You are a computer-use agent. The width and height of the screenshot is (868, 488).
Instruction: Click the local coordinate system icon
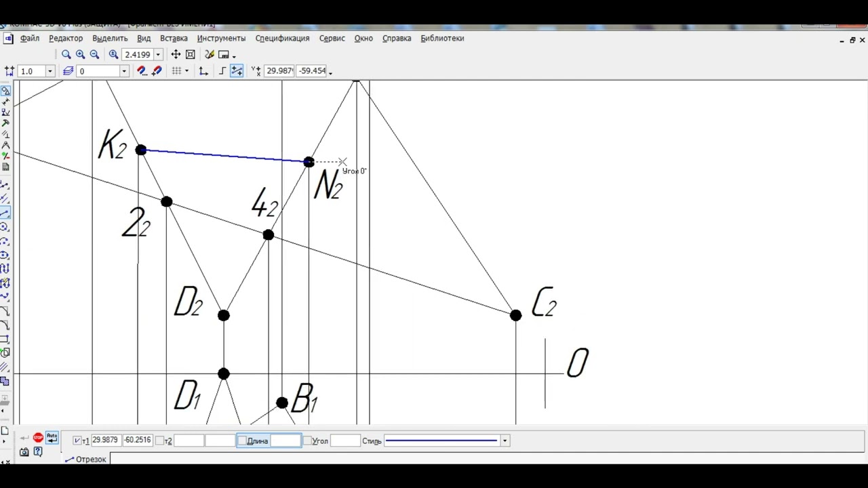203,71
